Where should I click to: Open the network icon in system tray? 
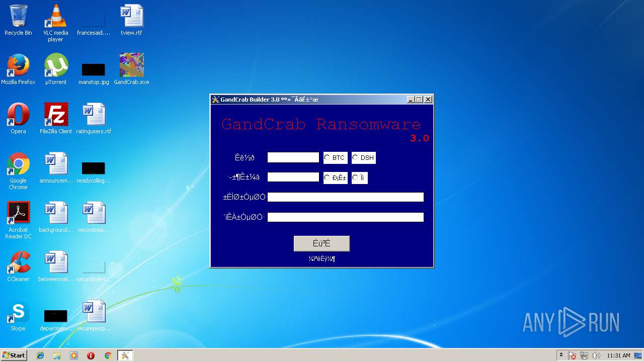tap(584, 355)
